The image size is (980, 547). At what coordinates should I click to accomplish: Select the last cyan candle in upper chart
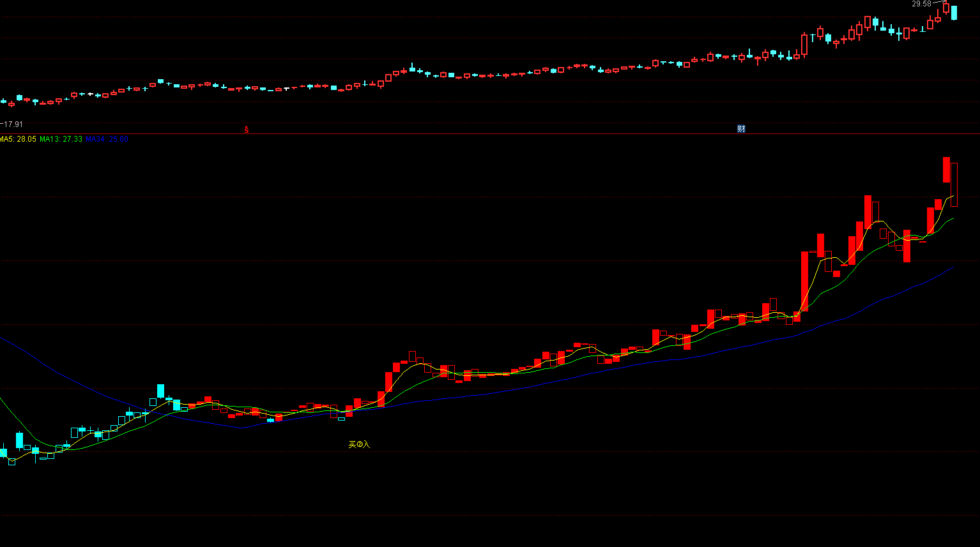[954, 13]
